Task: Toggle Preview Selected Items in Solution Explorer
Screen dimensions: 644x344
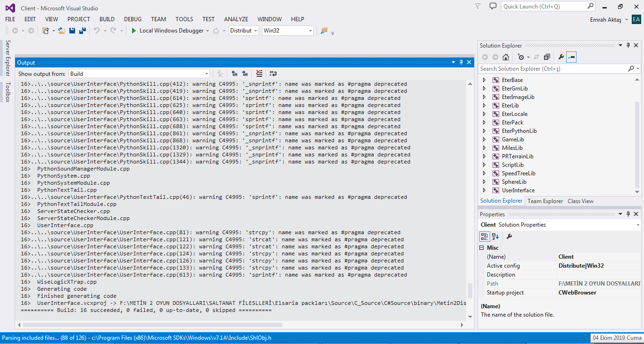Action: 571,57
